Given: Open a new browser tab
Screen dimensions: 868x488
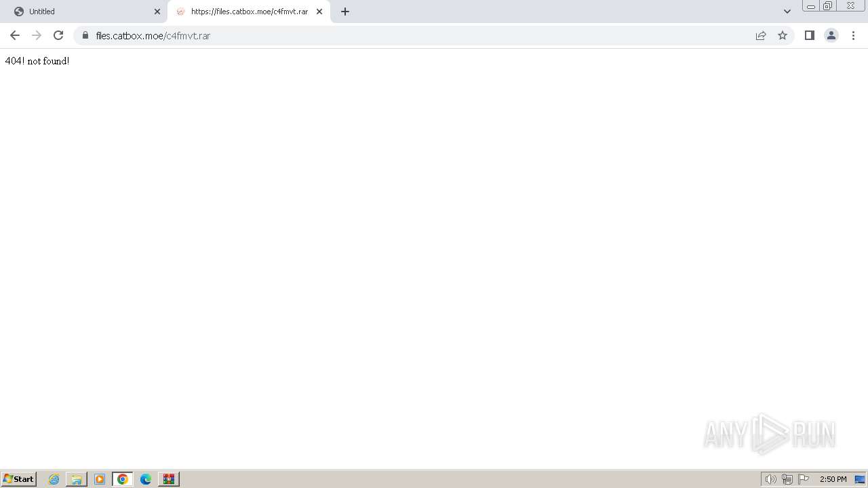Looking at the screenshot, I should click(x=345, y=12).
